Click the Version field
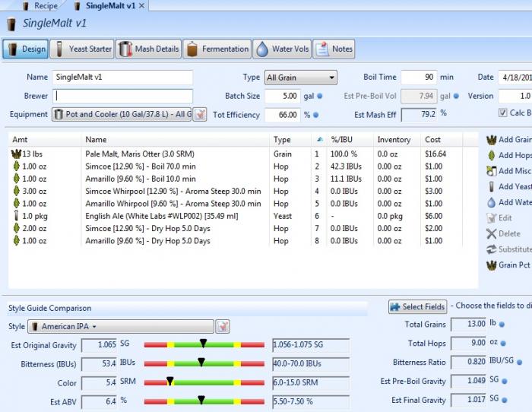Image resolution: width=532 pixels, height=412 pixels. point(515,96)
